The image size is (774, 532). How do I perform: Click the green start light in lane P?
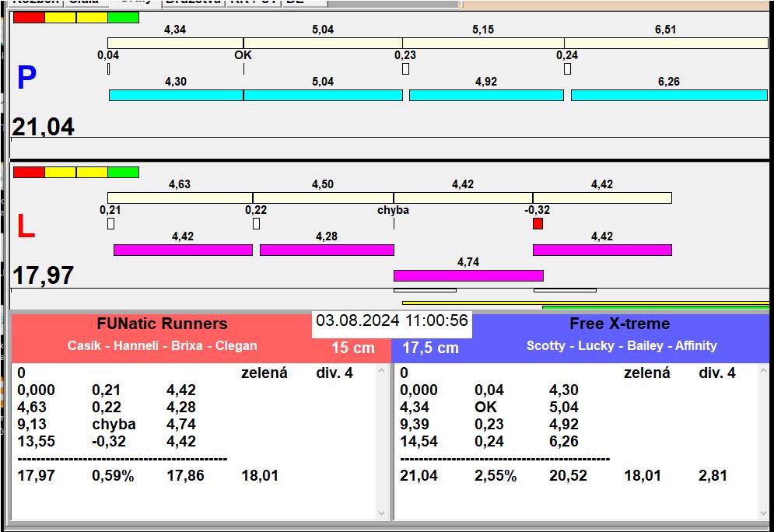pyautogui.click(x=123, y=17)
